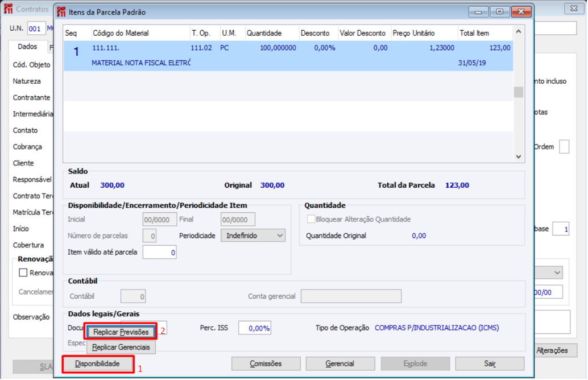Close the Contratos window

[x=574, y=9]
